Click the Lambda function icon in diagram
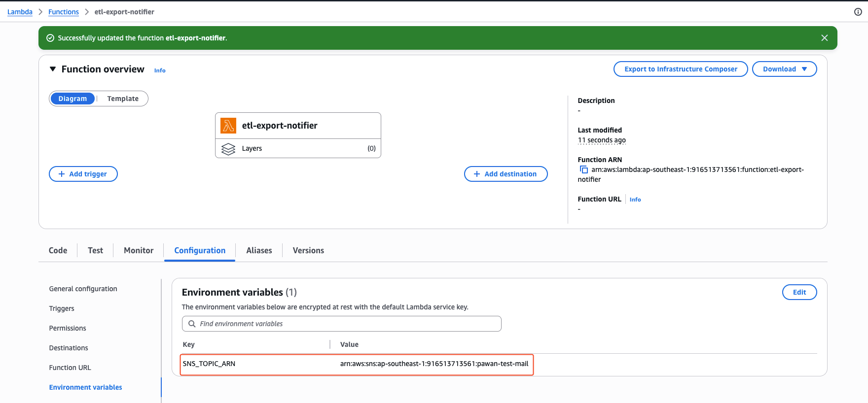The height and width of the screenshot is (403, 868). [x=228, y=126]
